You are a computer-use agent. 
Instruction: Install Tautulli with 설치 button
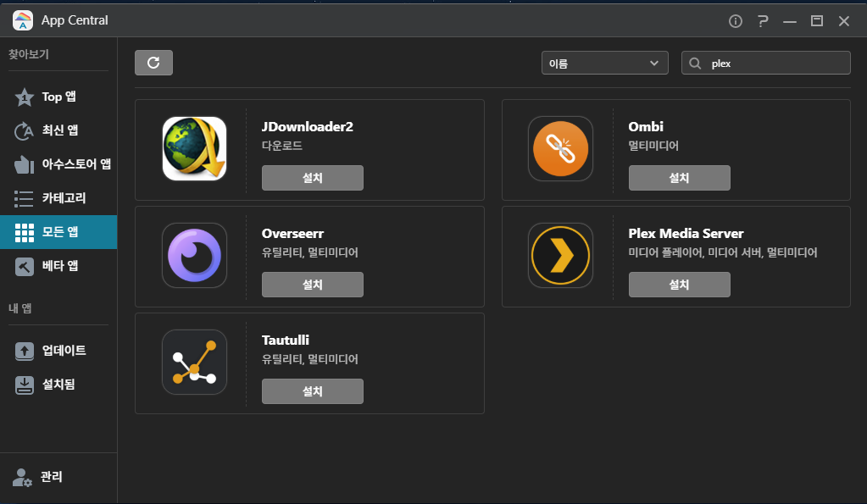coord(313,391)
